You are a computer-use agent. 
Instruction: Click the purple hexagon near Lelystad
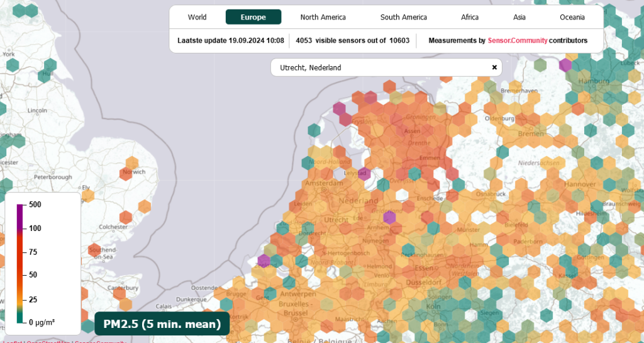pyautogui.click(x=364, y=174)
